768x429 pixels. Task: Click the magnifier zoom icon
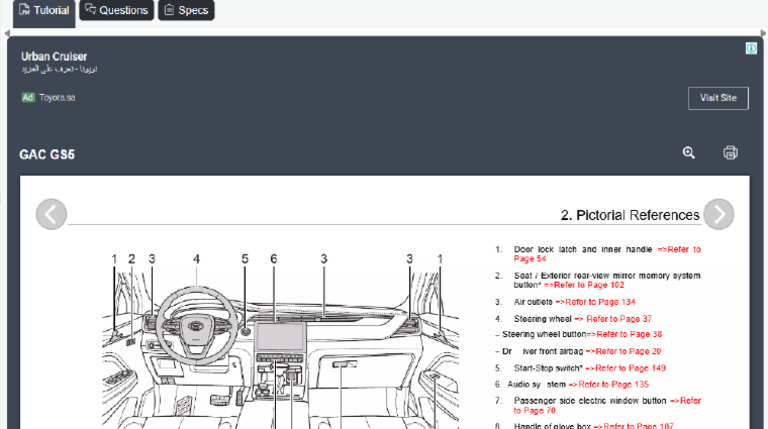point(689,153)
